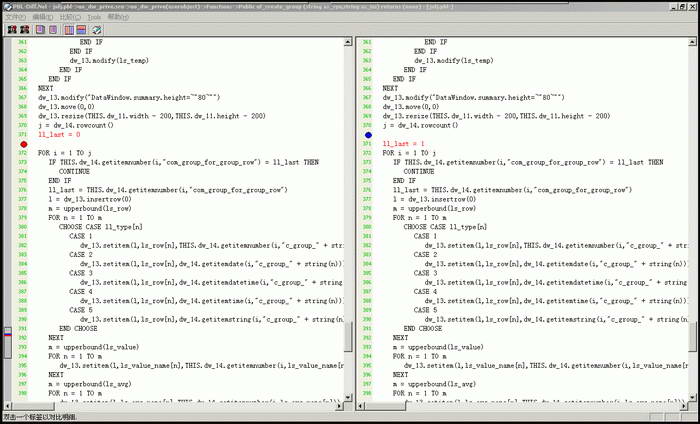Click 'CONTINUE' line in left pane
The image size is (700, 424).
74,171
